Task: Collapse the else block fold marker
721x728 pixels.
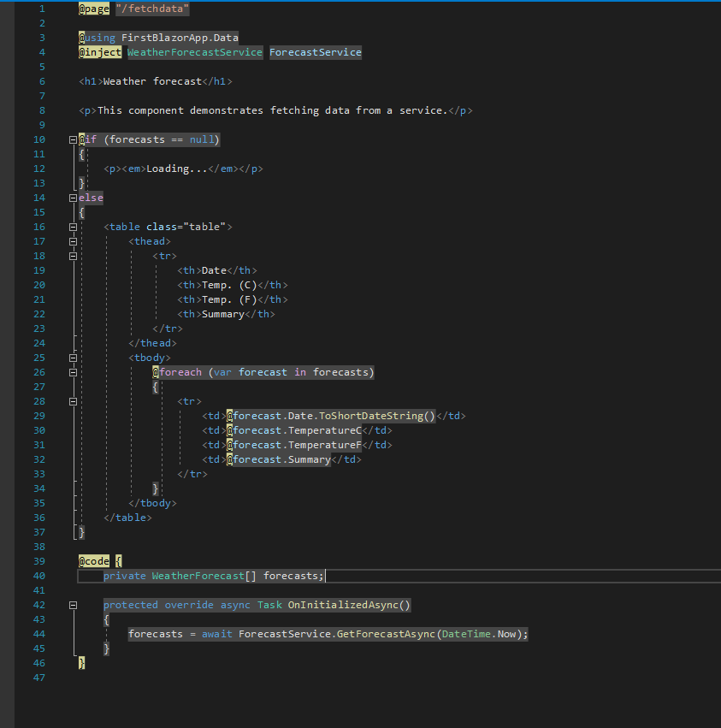Action: click(x=73, y=198)
